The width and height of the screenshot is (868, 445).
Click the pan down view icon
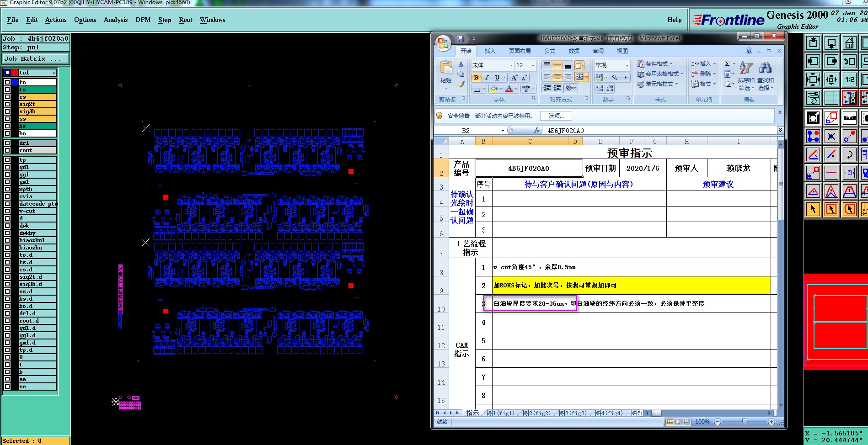[831, 43]
